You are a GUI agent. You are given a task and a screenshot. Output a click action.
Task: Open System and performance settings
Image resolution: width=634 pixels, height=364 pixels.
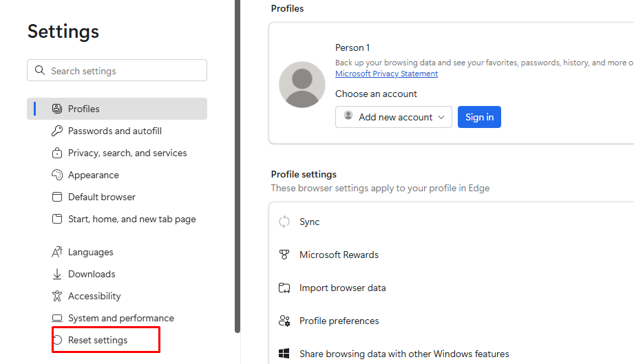pos(120,318)
